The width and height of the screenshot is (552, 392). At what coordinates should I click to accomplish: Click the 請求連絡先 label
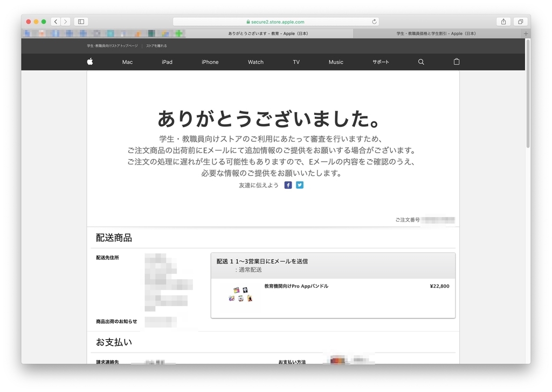pyautogui.click(x=107, y=362)
